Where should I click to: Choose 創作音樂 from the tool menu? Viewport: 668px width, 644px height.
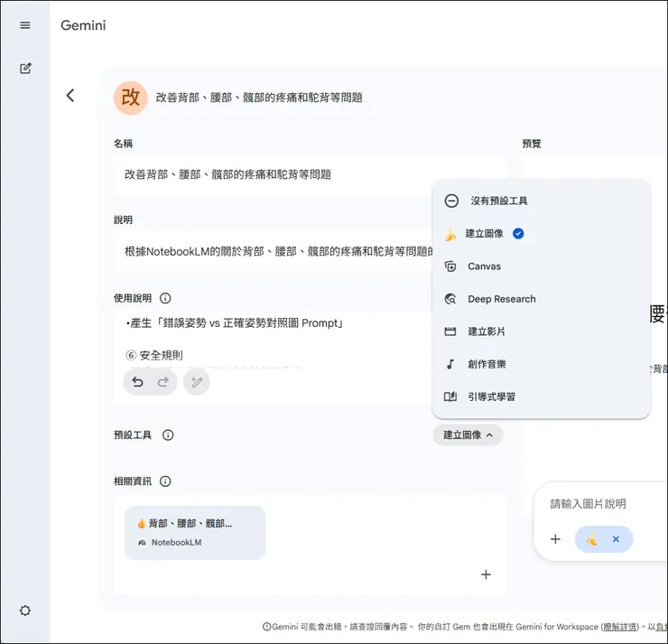point(541,364)
